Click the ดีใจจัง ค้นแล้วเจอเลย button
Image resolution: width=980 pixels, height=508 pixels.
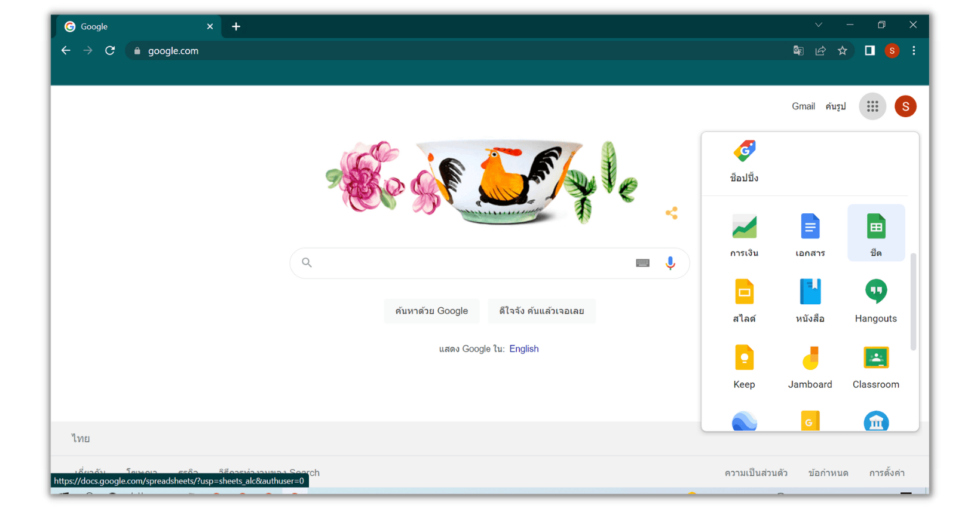point(541,311)
